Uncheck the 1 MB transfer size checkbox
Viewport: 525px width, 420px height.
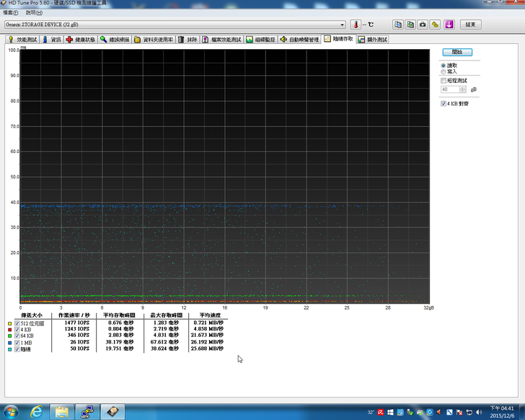click(17, 342)
